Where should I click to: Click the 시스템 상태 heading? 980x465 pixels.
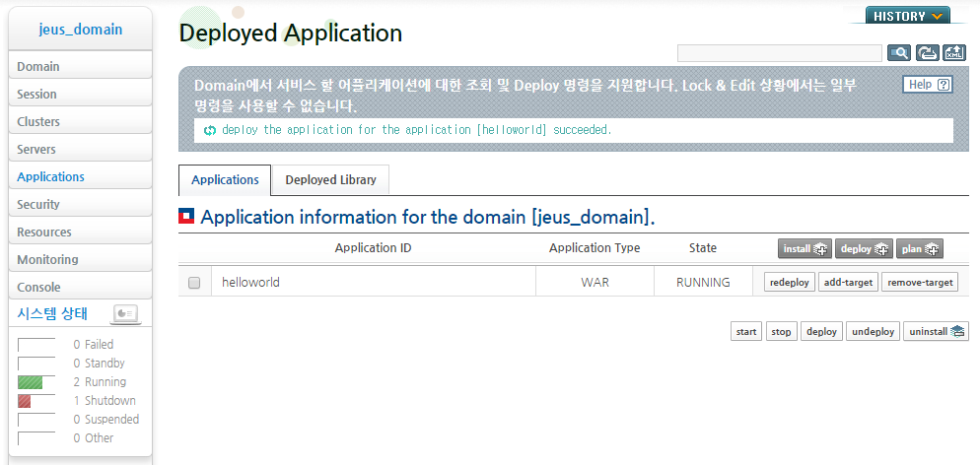tap(52, 314)
